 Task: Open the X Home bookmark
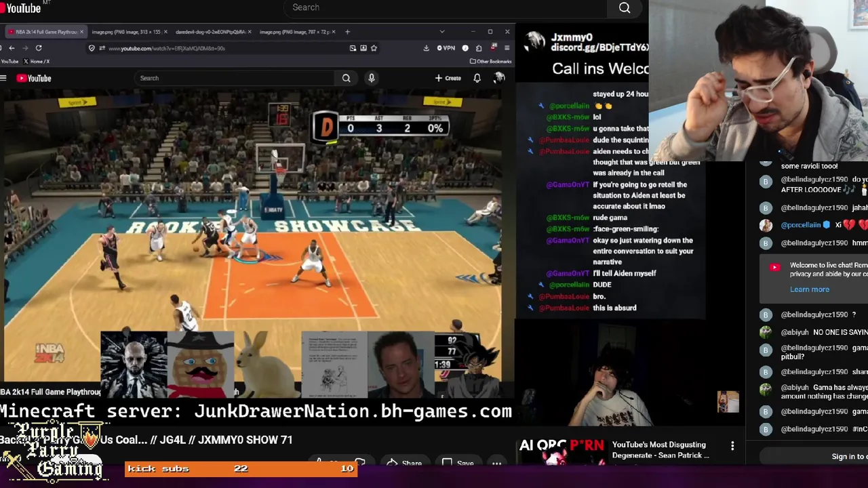[37, 62]
